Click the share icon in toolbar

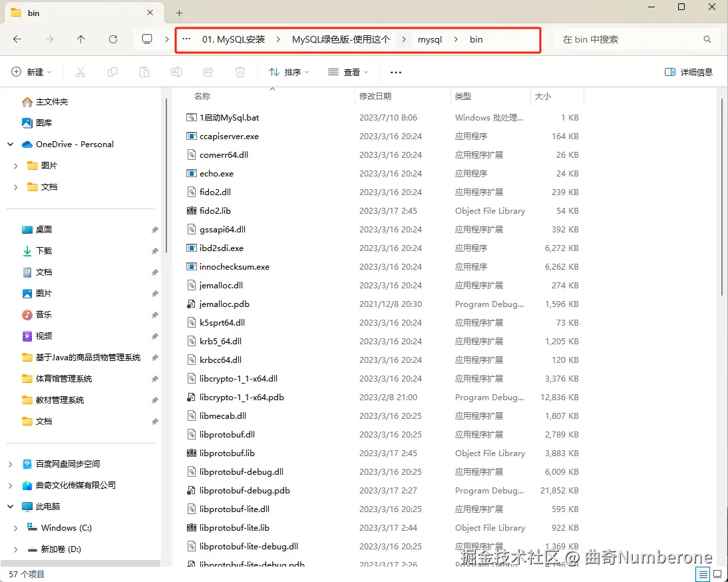tap(208, 72)
